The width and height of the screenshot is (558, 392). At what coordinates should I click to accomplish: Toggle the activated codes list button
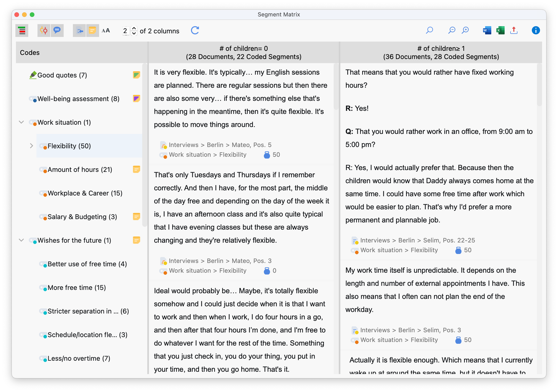pyautogui.click(x=22, y=31)
